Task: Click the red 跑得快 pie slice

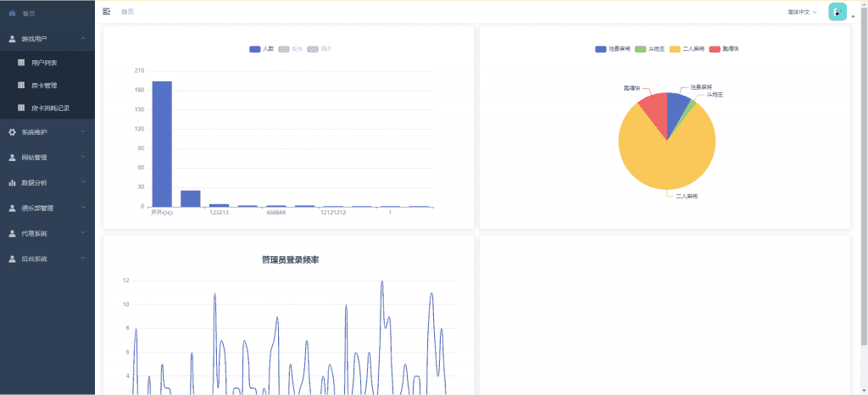Action: click(654, 113)
